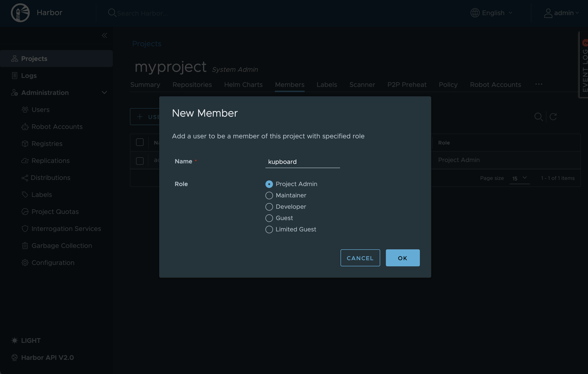Click the Interrogation Services shield icon

click(x=25, y=229)
